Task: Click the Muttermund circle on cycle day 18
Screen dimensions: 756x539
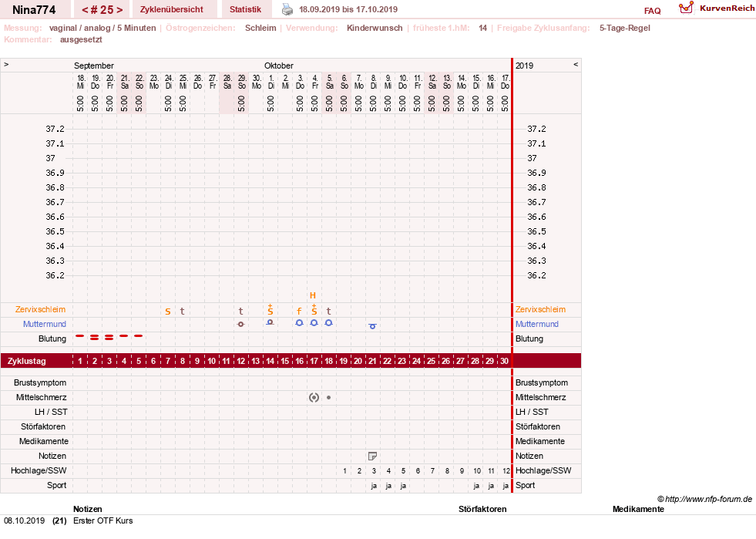Action: (329, 323)
